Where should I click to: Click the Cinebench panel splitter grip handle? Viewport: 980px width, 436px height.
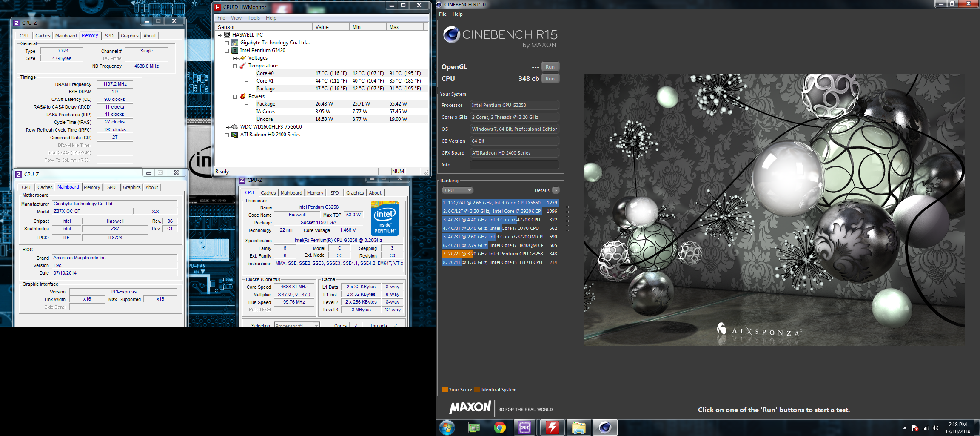tap(567, 218)
